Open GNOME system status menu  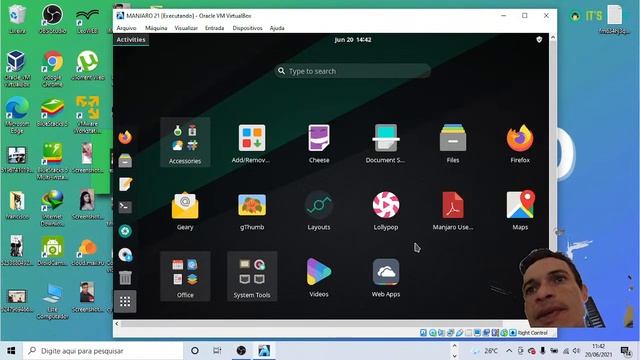pos(539,40)
